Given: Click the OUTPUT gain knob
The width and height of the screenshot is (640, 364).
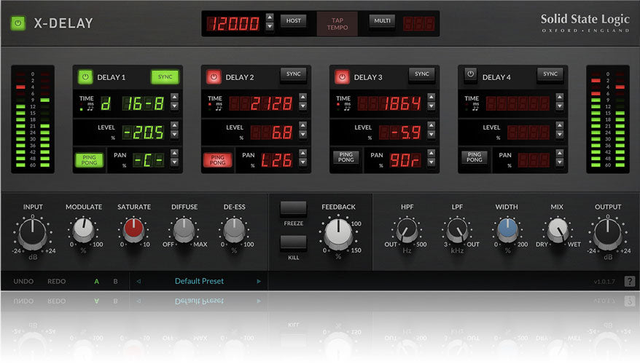Looking at the screenshot, I should tap(608, 234).
